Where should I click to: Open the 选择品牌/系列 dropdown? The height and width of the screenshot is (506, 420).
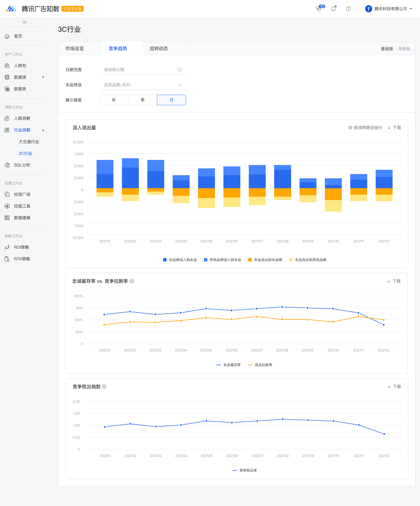143,85
